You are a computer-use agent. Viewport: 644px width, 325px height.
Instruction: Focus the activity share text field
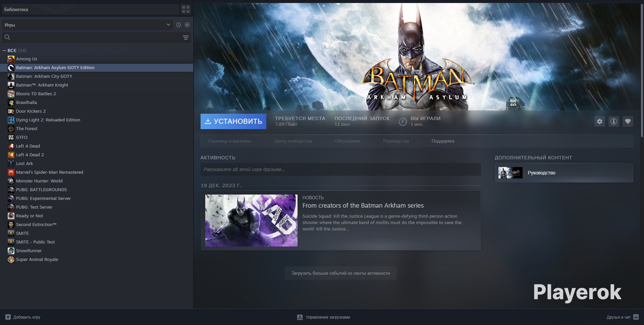pos(340,169)
